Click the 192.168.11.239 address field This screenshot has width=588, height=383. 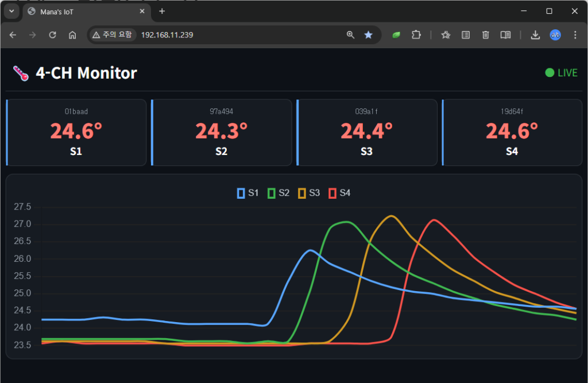(230, 35)
